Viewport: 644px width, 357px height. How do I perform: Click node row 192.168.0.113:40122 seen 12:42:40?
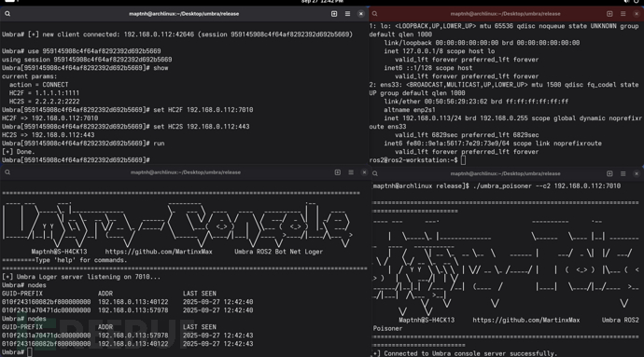pos(127,302)
